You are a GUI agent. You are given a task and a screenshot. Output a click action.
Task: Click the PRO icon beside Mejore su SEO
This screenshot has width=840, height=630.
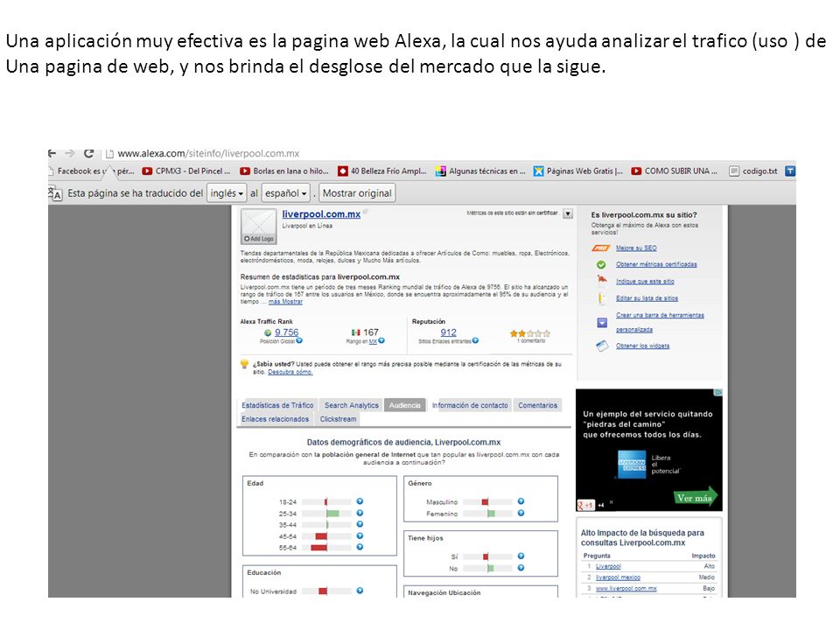click(601, 248)
